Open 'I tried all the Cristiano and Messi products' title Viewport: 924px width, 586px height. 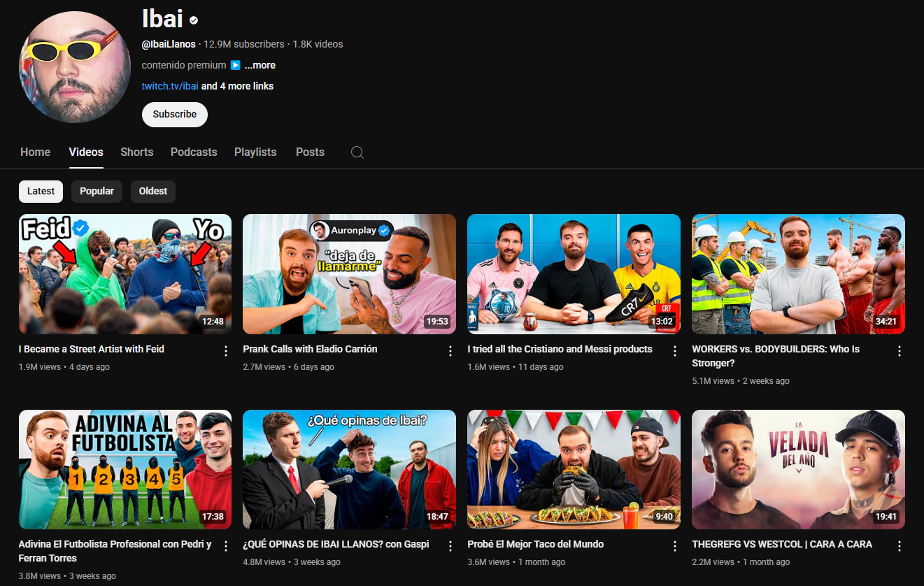pos(560,349)
